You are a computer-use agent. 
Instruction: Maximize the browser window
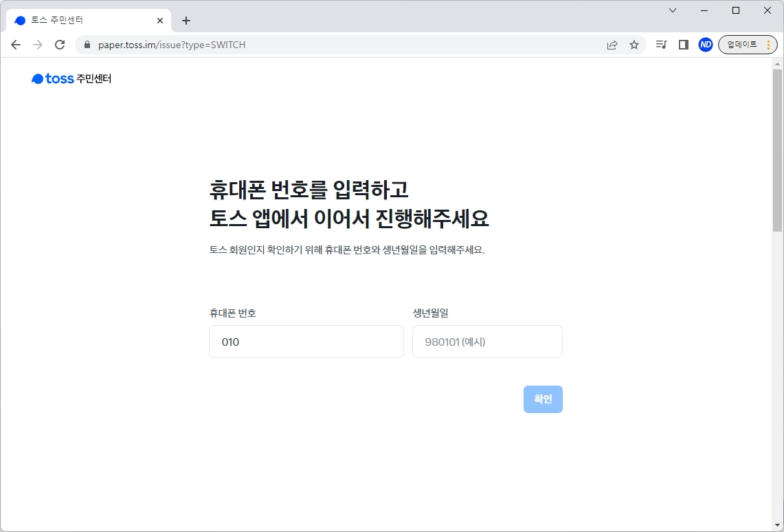(x=735, y=10)
